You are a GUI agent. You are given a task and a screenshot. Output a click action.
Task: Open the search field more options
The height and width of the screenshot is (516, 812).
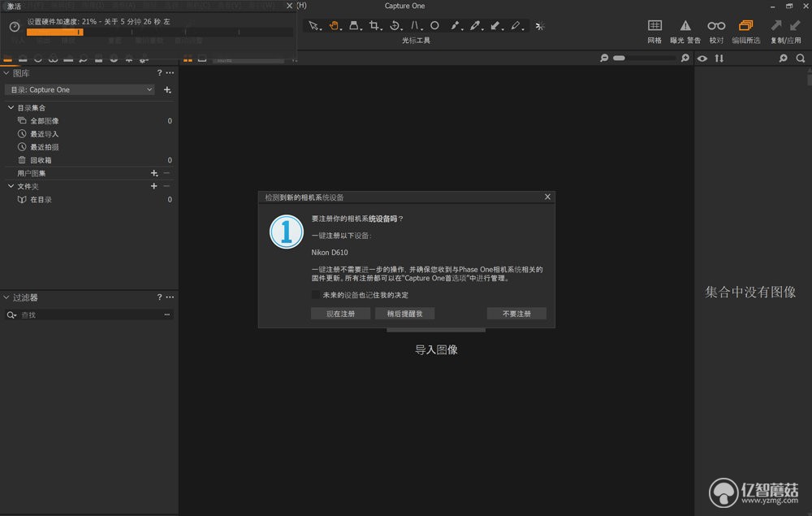[167, 314]
